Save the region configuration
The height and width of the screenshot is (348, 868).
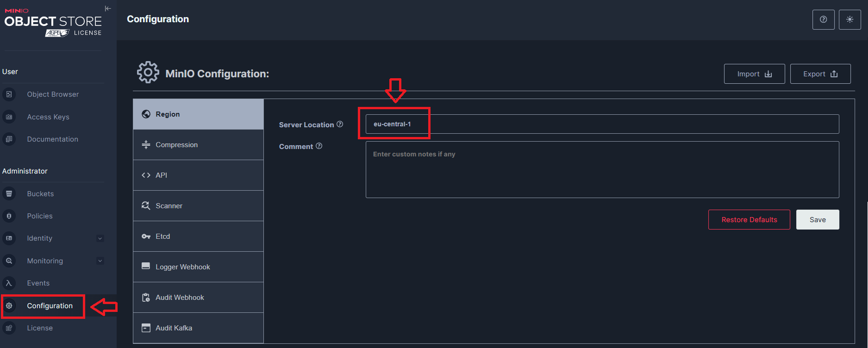pos(818,220)
